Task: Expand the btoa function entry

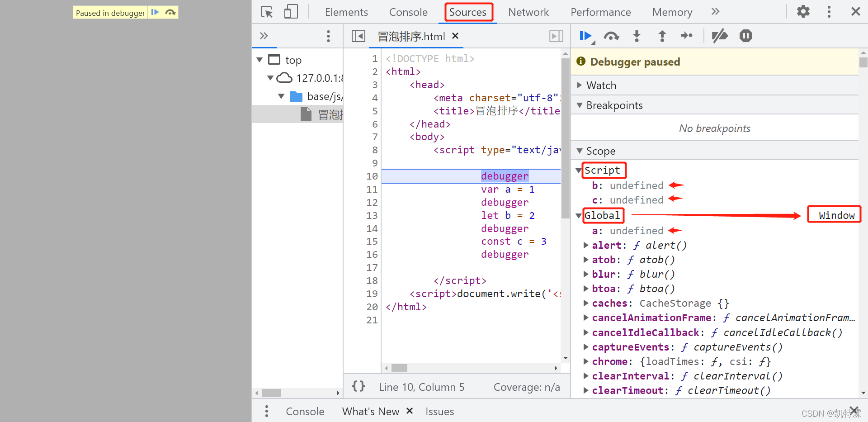Action: [x=586, y=289]
